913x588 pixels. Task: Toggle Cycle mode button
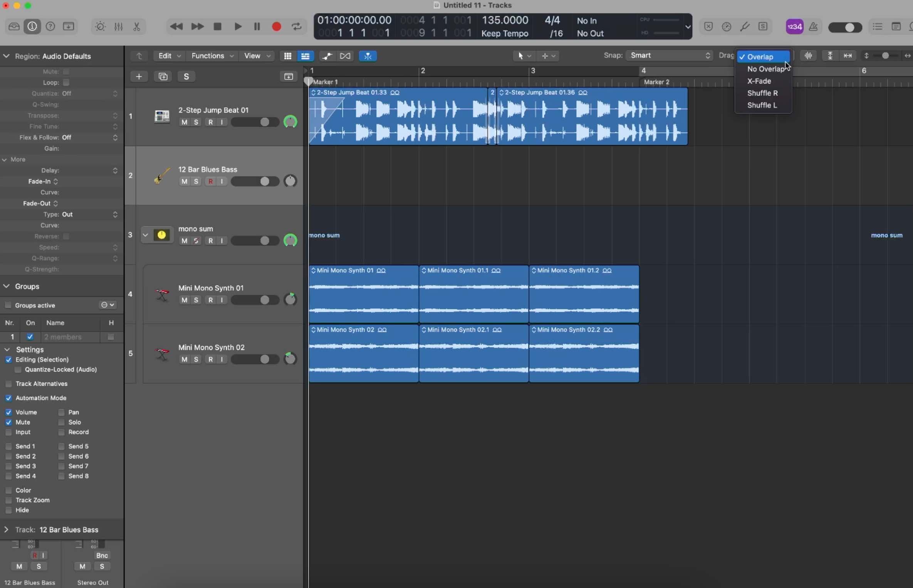click(296, 27)
